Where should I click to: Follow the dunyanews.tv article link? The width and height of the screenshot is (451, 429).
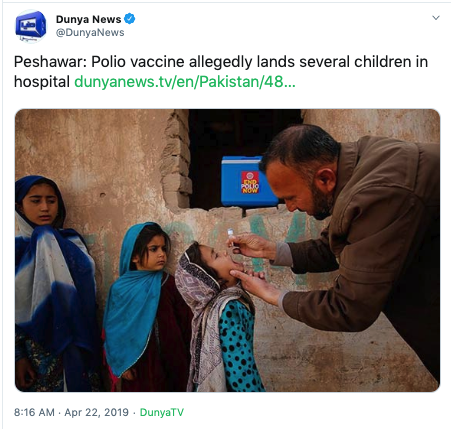185,82
